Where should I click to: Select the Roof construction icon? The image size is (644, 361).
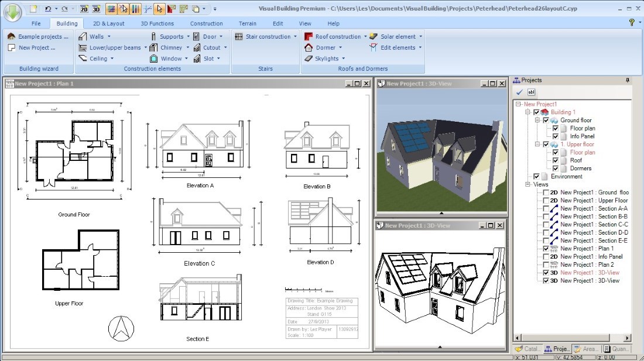[309, 36]
